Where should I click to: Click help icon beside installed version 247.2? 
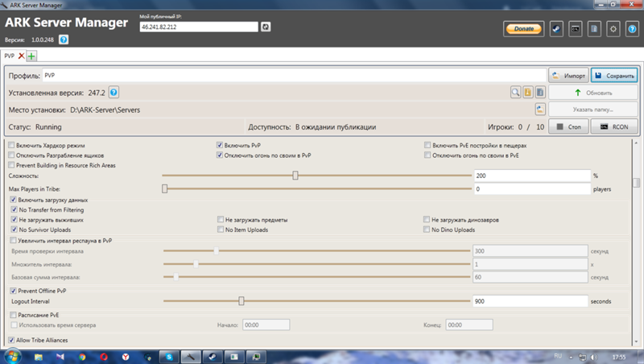[114, 93]
